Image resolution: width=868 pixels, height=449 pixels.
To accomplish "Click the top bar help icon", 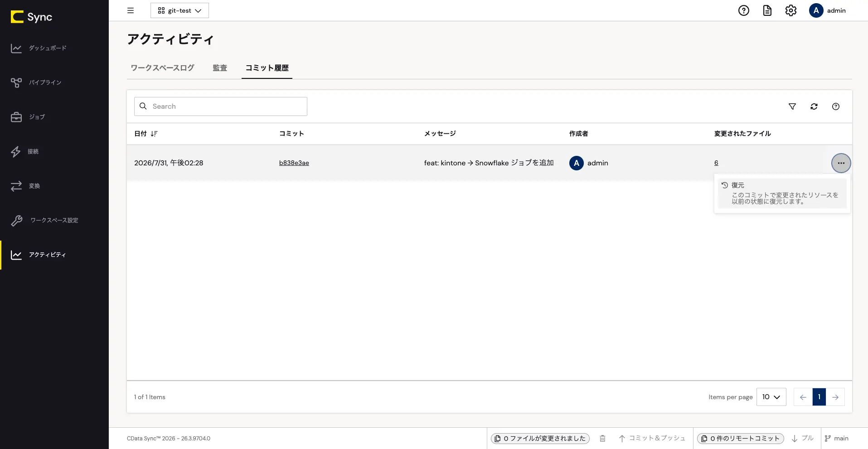I will pyautogui.click(x=743, y=10).
